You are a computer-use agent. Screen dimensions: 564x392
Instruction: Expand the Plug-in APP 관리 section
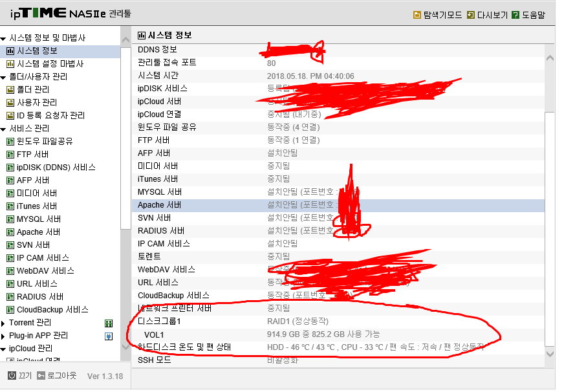click(3, 336)
